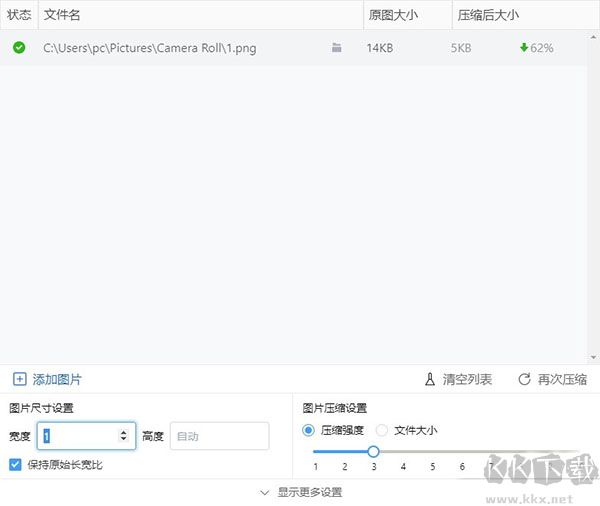Click the chevron beside 显示更多设置
The image size is (600, 506).
(x=264, y=492)
